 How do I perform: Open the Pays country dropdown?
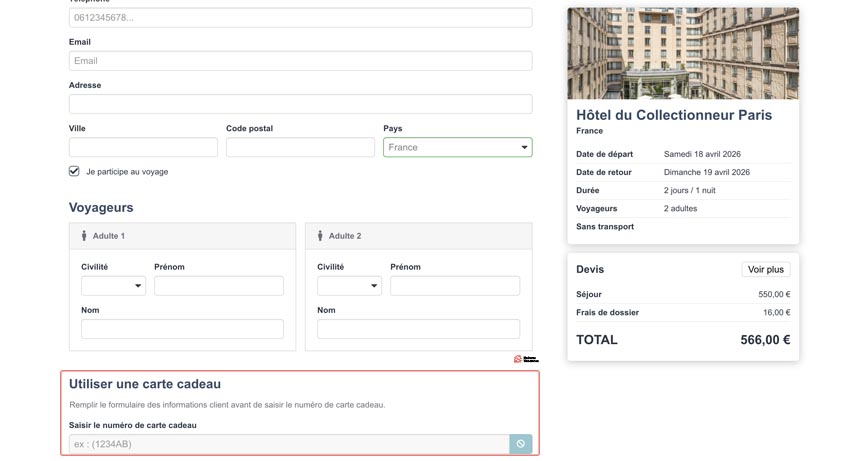pos(457,147)
